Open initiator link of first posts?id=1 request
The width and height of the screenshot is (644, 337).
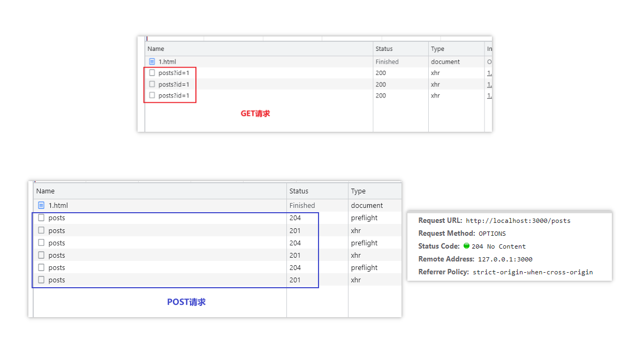coord(489,73)
